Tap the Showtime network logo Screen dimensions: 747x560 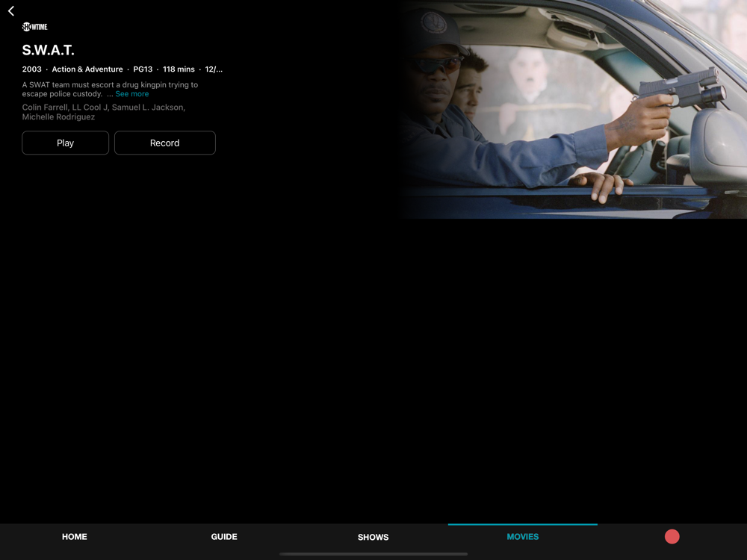(x=35, y=27)
